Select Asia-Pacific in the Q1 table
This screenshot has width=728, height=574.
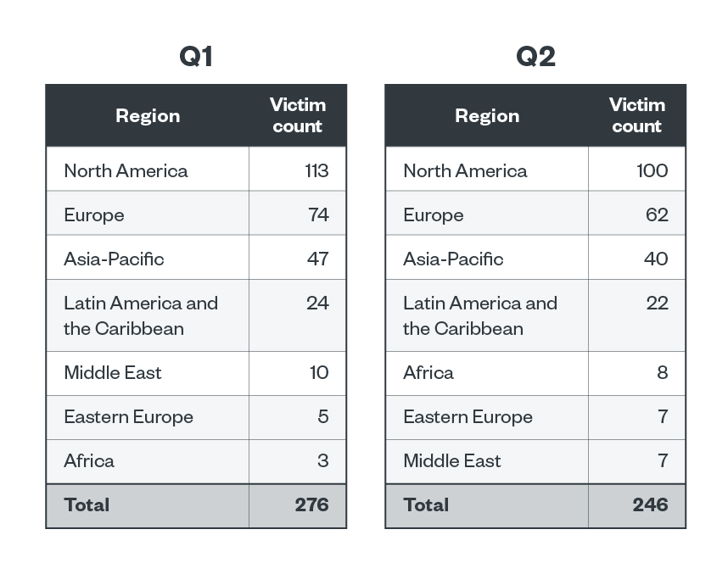tap(114, 259)
